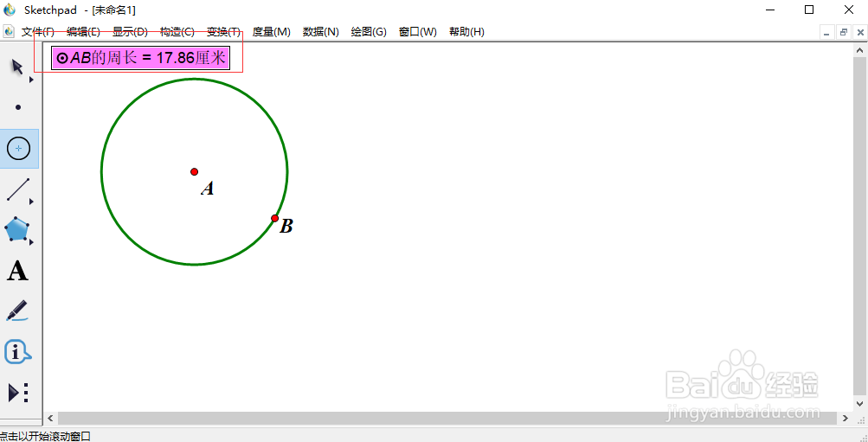Open the 度量(M) menu

point(271,32)
